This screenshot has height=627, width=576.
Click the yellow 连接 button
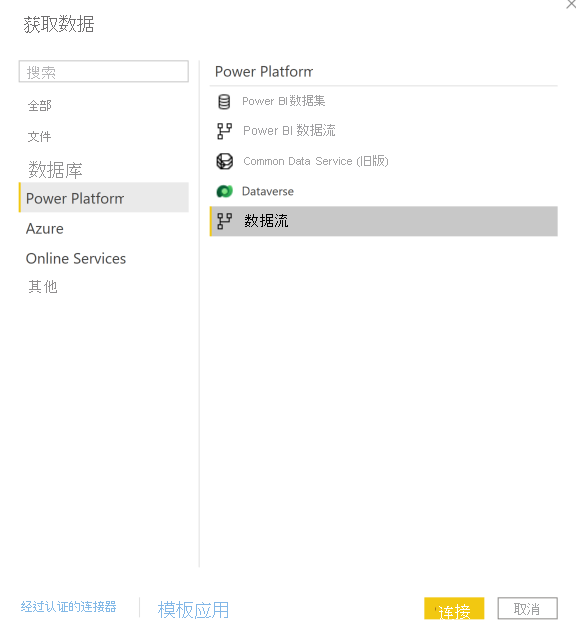[x=454, y=609]
